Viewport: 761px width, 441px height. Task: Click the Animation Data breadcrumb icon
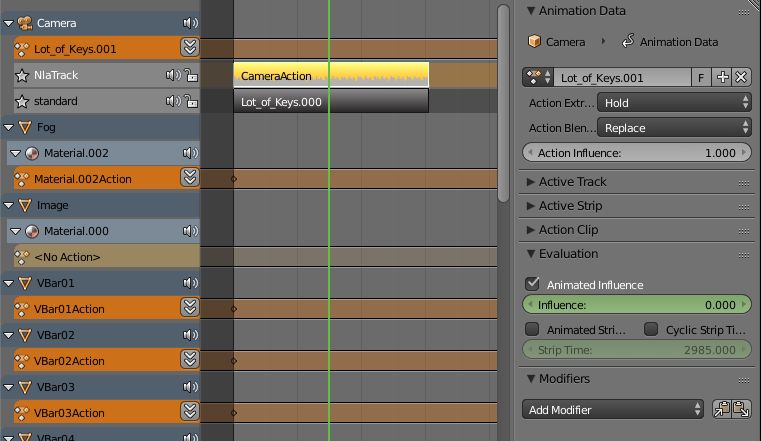click(628, 41)
